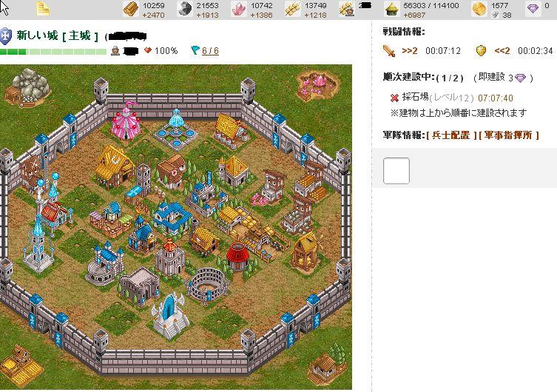The width and height of the screenshot is (557, 392).
Task: Click the gold coin icon
Action: (479, 9)
